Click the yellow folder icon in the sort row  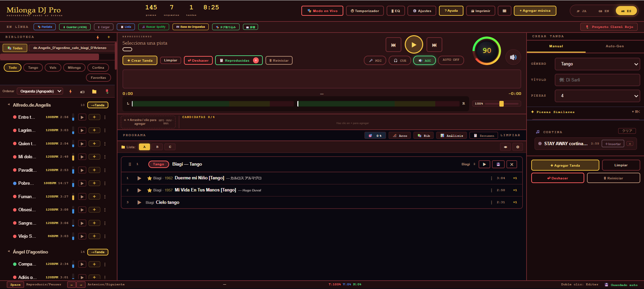94,92
